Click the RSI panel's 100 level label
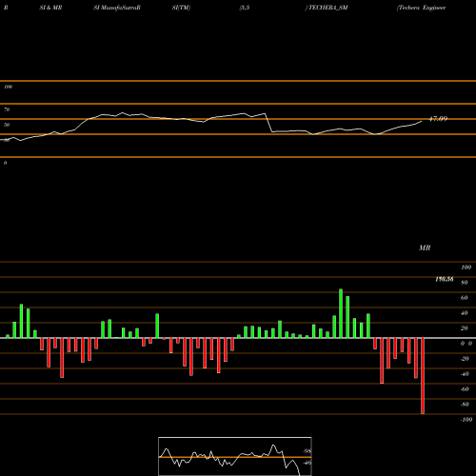 8,87
